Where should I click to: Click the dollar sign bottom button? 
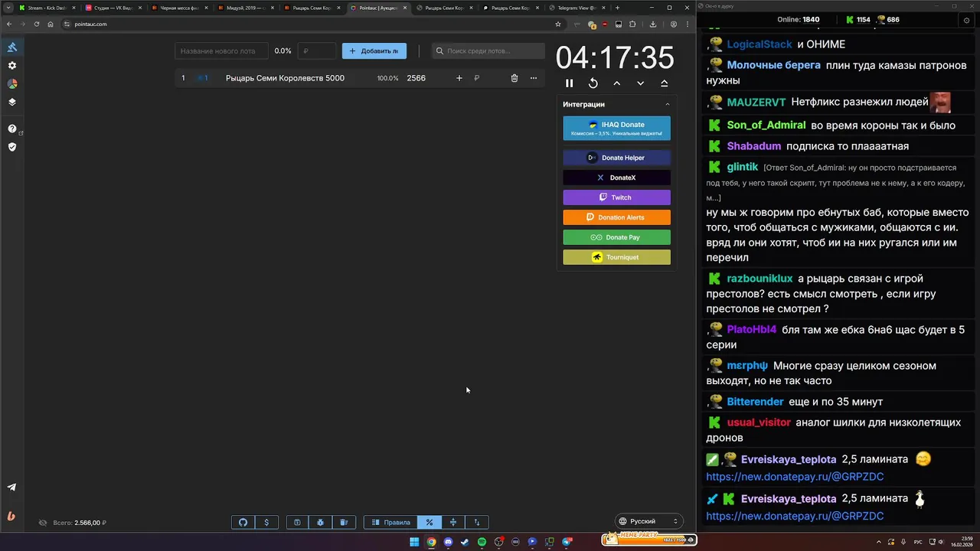click(x=266, y=523)
